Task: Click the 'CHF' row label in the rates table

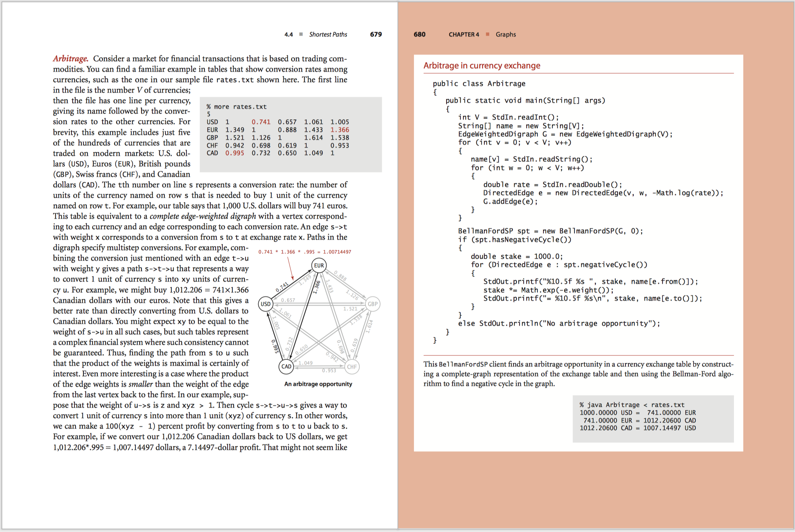Action: [212, 146]
